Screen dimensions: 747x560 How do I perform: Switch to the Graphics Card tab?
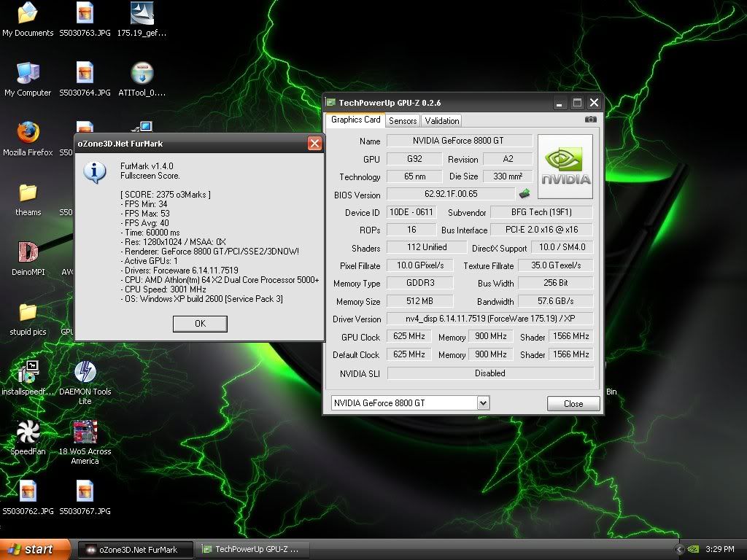click(355, 120)
